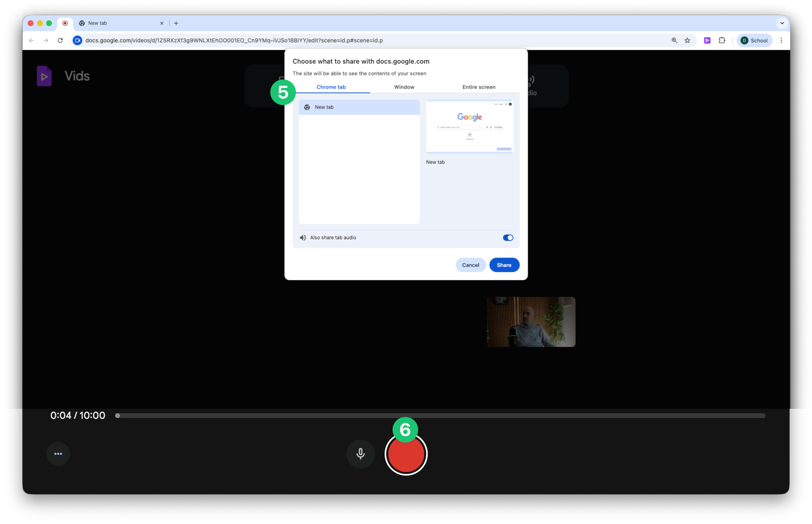
Task: Open Chrome's three-dot menu
Action: click(x=781, y=40)
